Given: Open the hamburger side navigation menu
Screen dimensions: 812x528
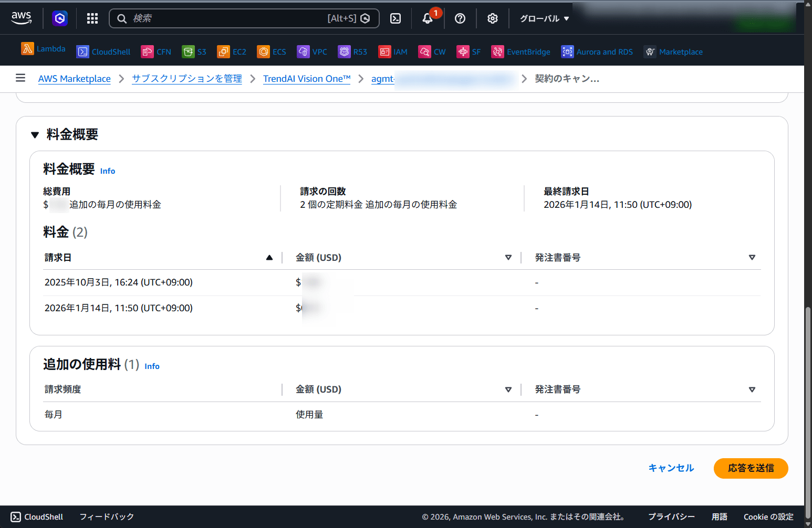Looking at the screenshot, I should coord(20,78).
